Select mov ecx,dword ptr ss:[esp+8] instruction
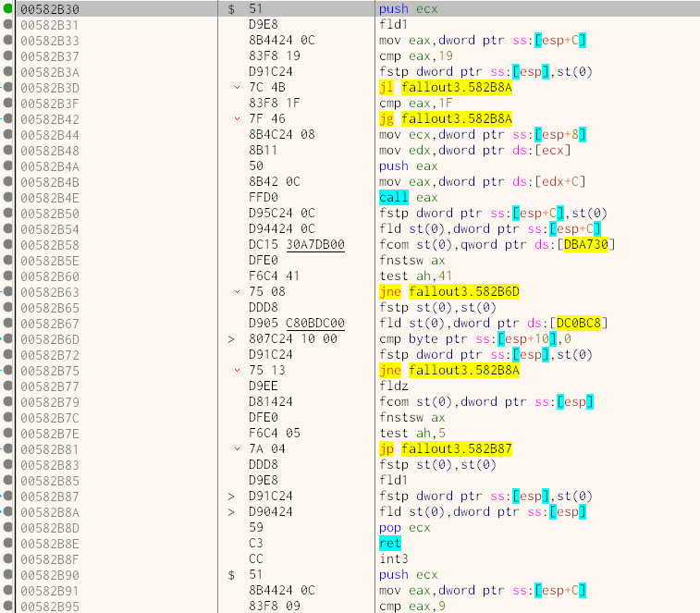700x613 pixels. [x=483, y=134]
